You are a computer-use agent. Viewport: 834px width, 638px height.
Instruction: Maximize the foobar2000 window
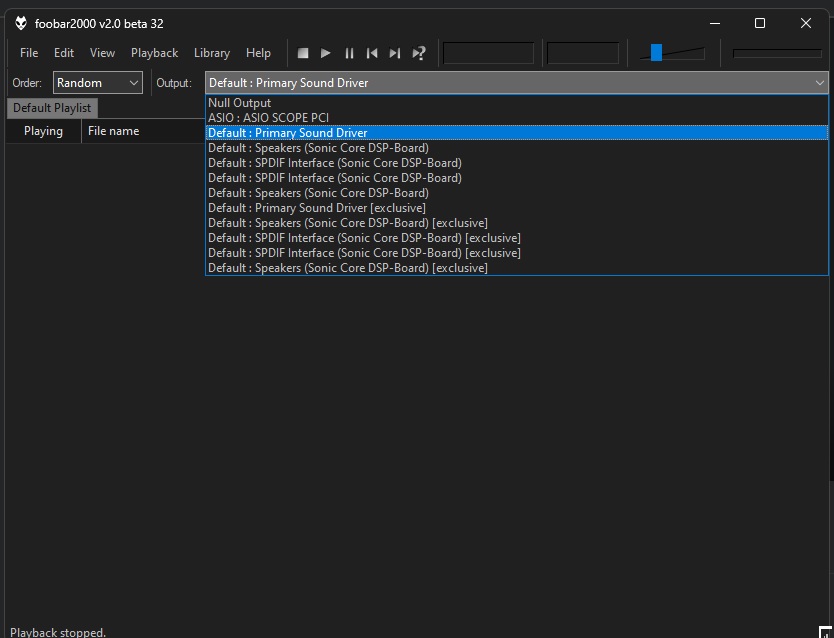760,23
